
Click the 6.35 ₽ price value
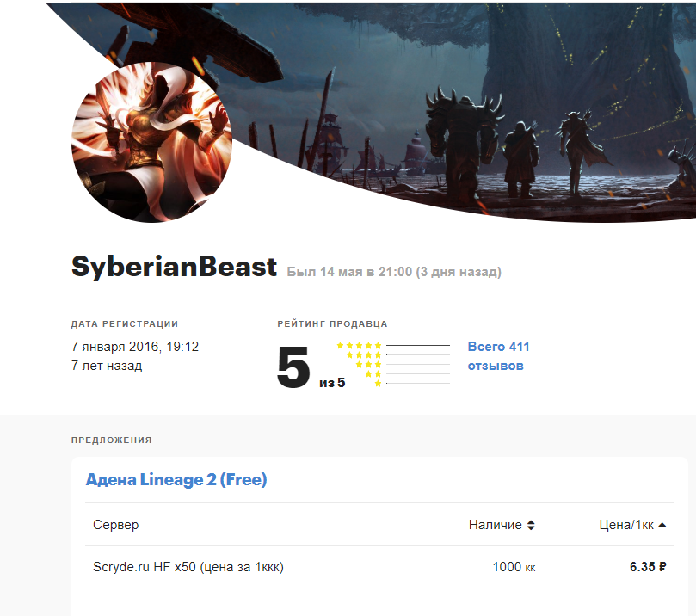648,567
